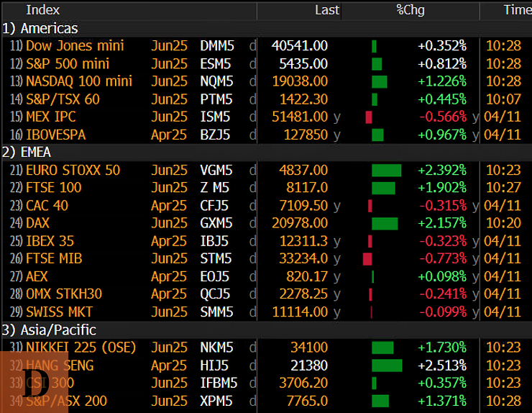Click last price 21380
The image size is (532, 413).
click(x=309, y=366)
